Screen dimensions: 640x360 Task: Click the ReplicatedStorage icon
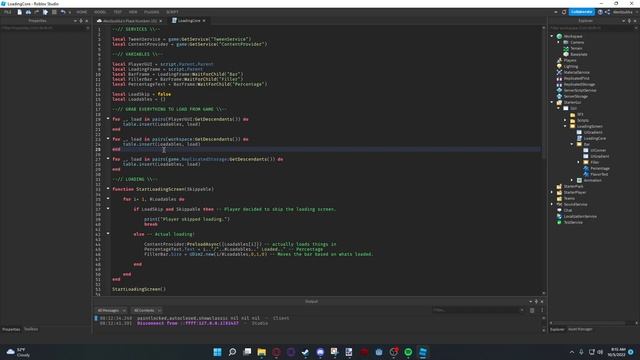tap(560, 84)
